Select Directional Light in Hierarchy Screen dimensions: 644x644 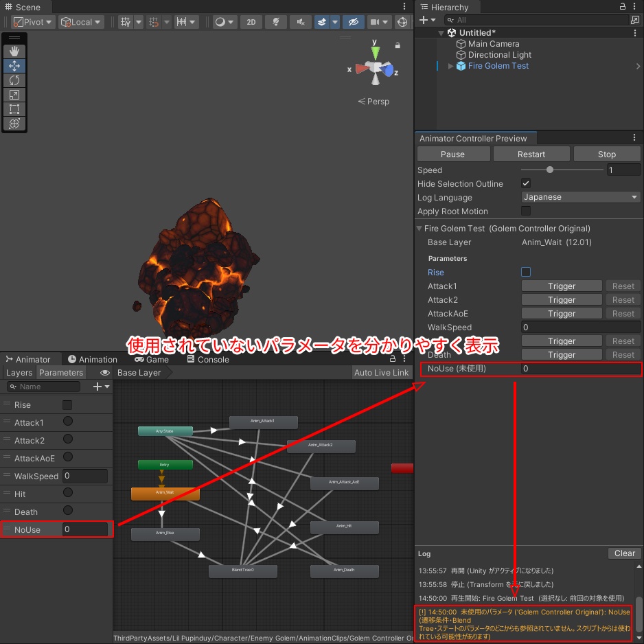(499, 55)
